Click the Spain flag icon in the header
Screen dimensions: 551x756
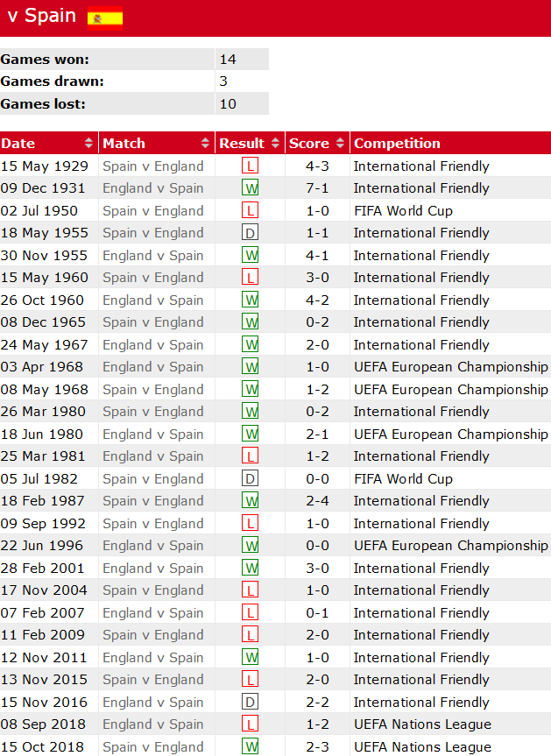pyautogui.click(x=105, y=17)
